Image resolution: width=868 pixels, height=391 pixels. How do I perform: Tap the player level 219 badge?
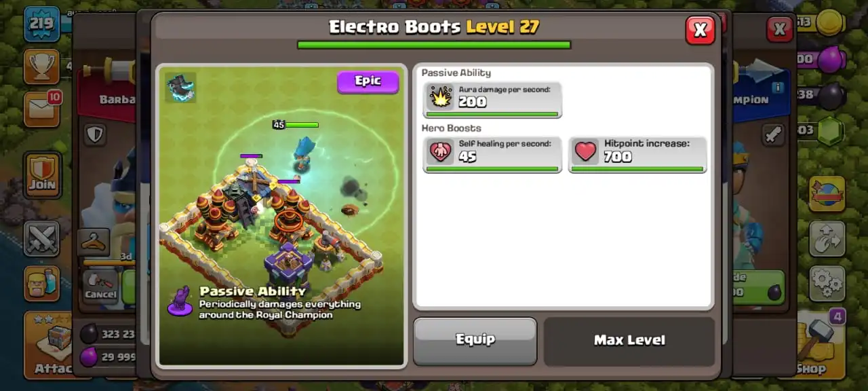(42, 23)
